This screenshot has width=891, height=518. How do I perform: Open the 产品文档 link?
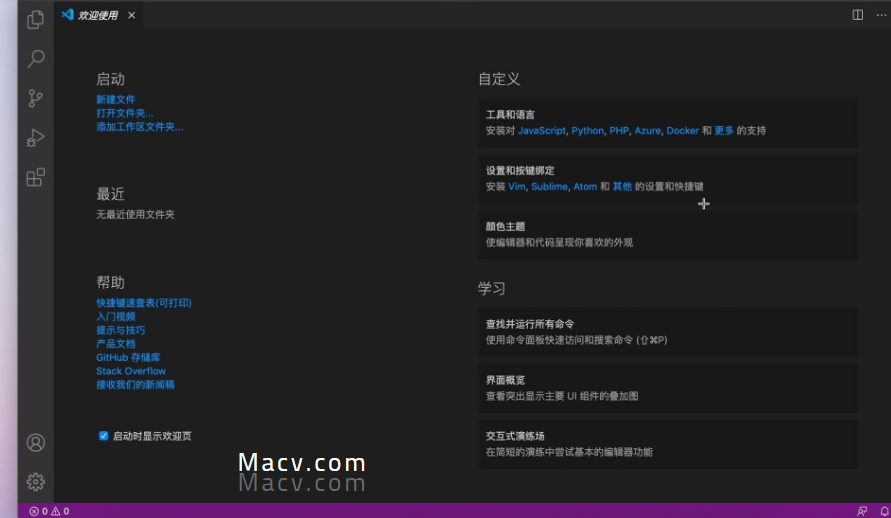coord(115,344)
